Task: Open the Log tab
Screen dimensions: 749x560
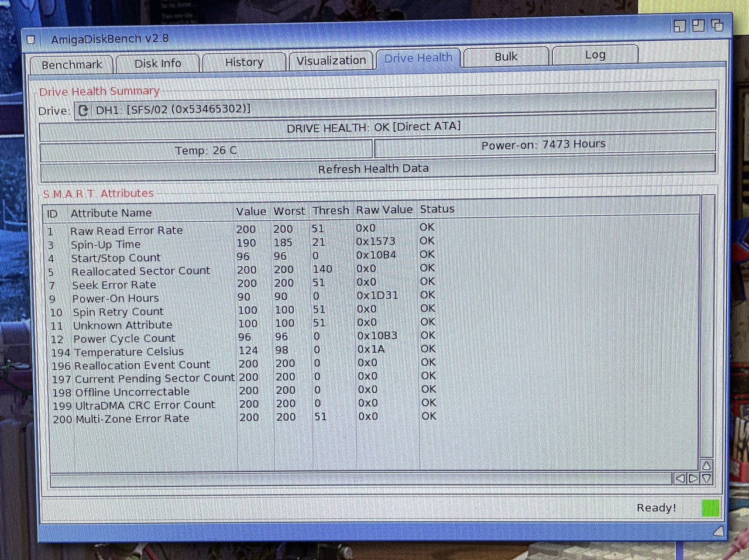Action: (x=595, y=54)
